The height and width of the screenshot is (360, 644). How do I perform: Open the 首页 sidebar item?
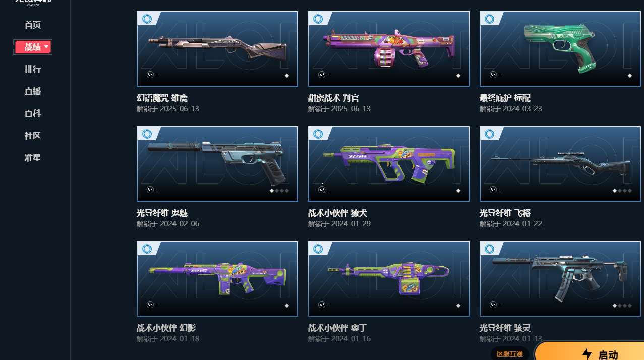33,25
